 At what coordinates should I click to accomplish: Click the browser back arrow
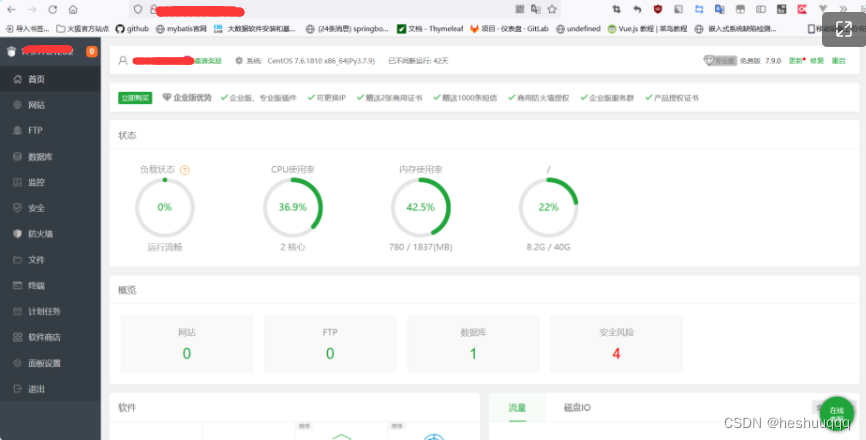pyautogui.click(x=11, y=9)
